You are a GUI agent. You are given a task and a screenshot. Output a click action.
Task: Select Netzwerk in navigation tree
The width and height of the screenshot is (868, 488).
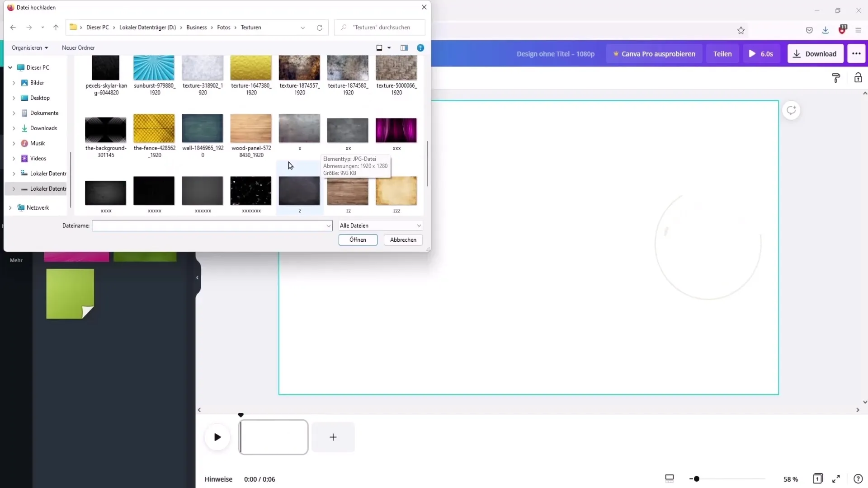[x=38, y=208]
